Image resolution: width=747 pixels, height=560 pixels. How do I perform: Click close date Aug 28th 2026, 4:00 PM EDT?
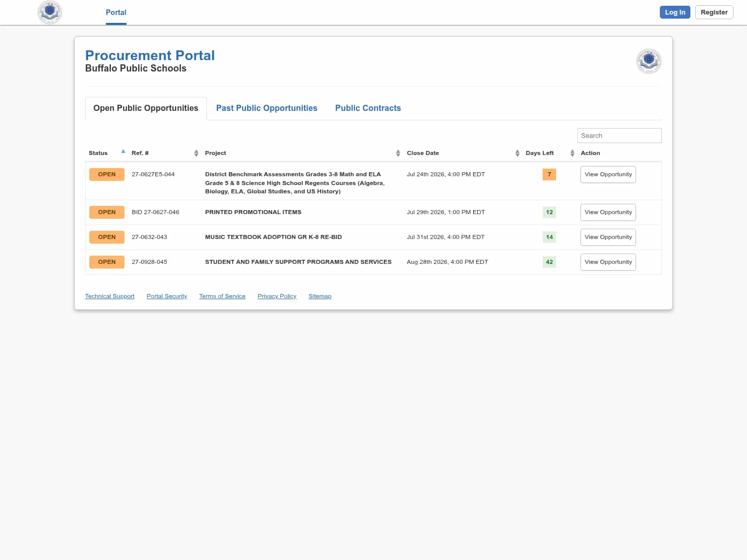(447, 262)
